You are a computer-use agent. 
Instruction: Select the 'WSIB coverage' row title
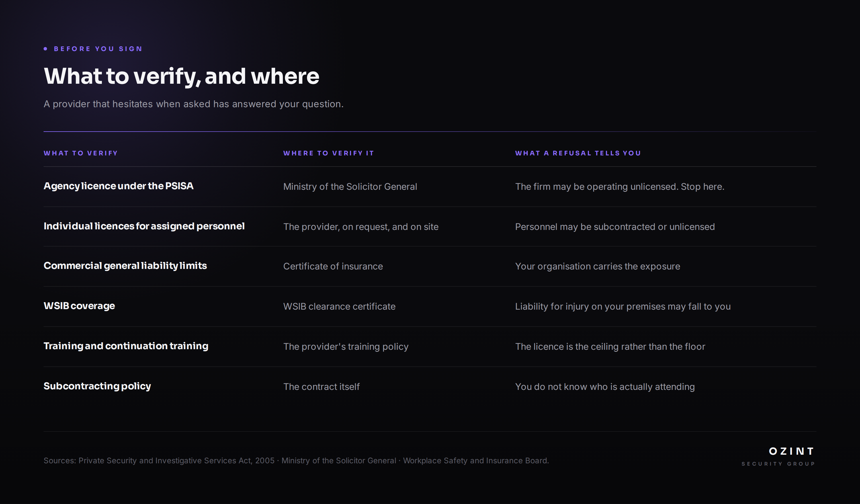pos(79,306)
